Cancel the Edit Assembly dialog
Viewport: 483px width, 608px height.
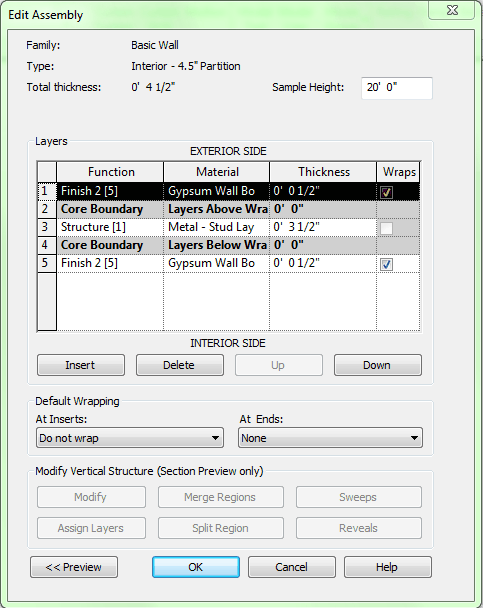292,567
